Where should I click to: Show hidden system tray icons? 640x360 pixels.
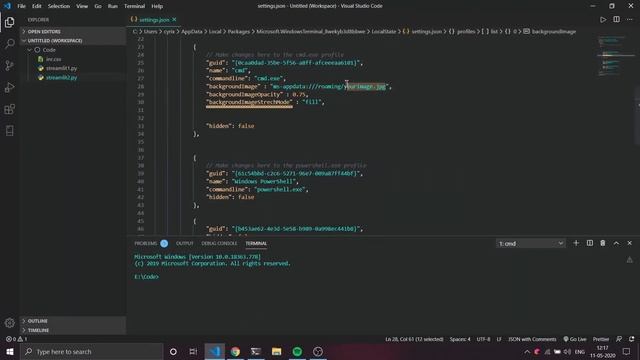coord(527,351)
